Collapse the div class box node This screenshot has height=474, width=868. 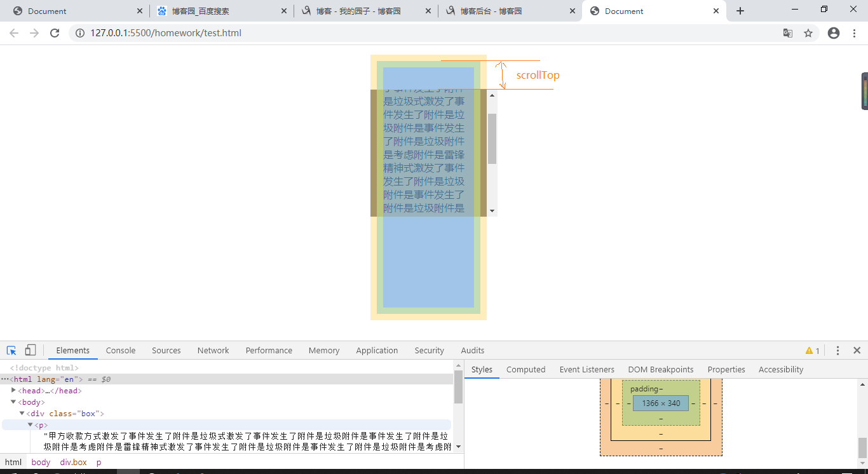22,413
